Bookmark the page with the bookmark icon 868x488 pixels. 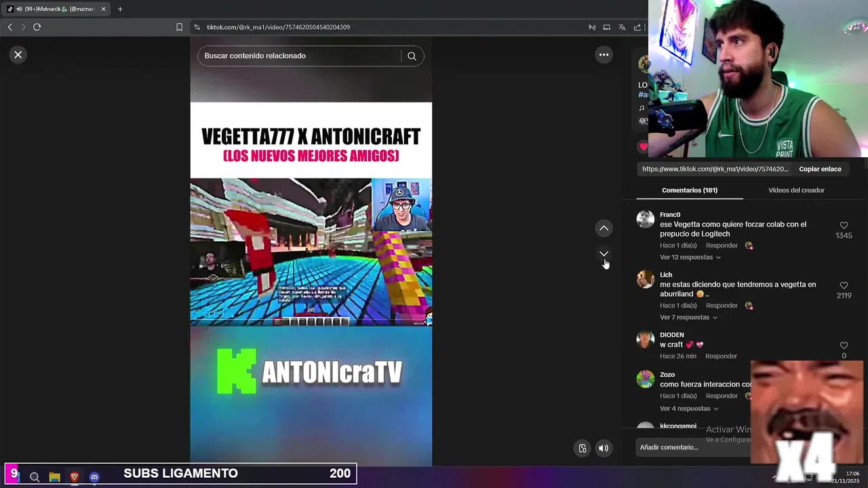(x=179, y=27)
